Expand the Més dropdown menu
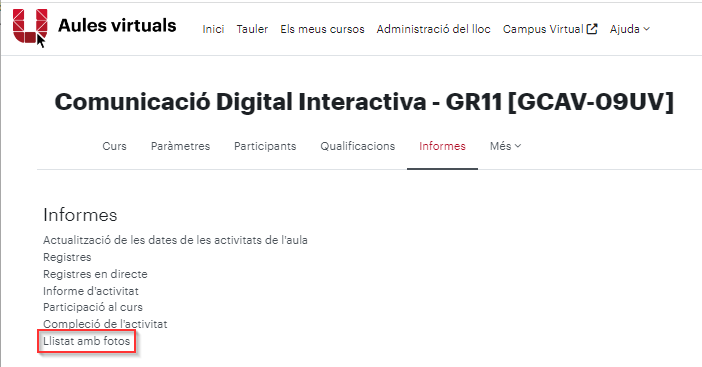Image resolution: width=702 pixels, height=367 pixels. point(505,146)
